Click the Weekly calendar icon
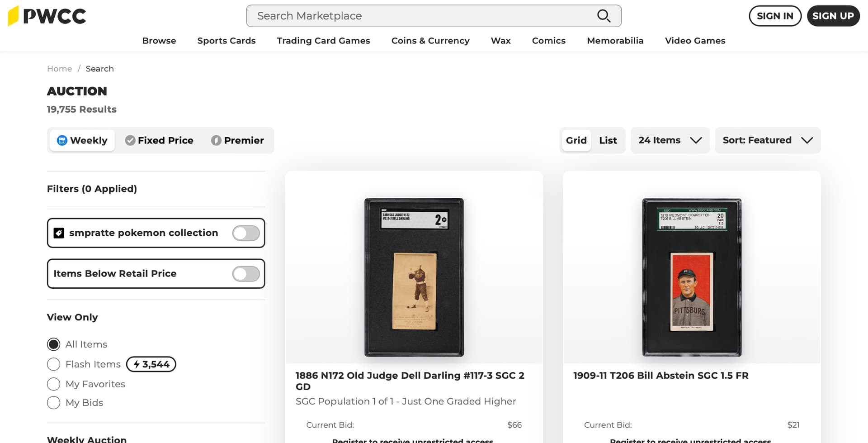The height and width of the screenshot is (443, 868). (62, 140)
